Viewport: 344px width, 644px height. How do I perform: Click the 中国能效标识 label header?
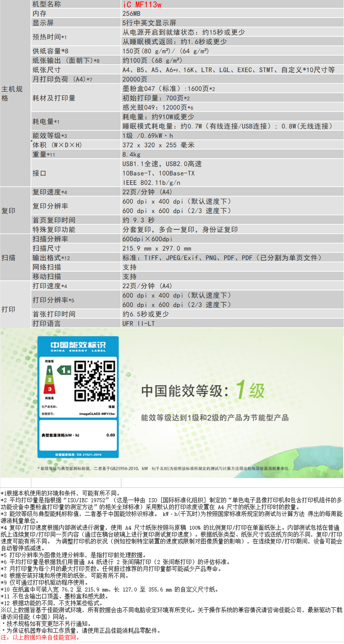click(x=78, y=346)
